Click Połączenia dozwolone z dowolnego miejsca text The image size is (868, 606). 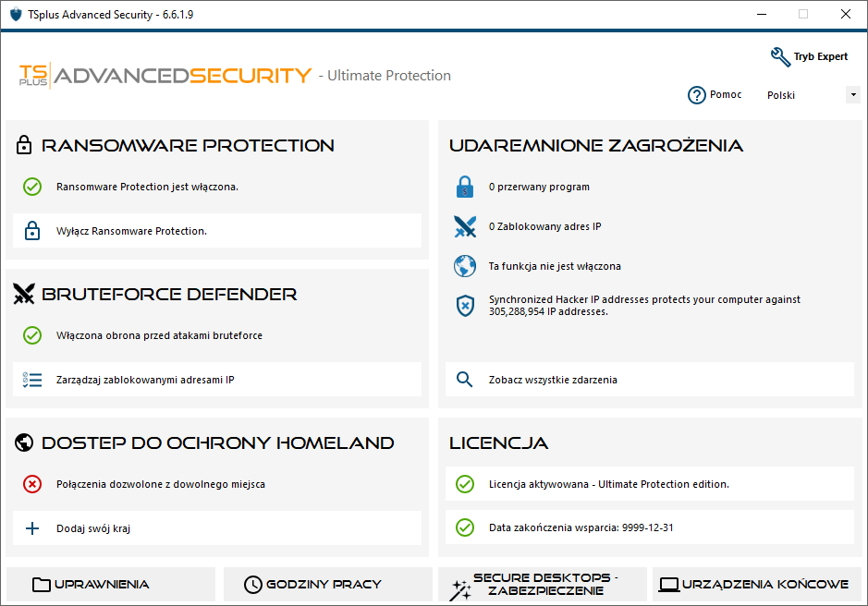pyautogui.click(x=161, y=484)
